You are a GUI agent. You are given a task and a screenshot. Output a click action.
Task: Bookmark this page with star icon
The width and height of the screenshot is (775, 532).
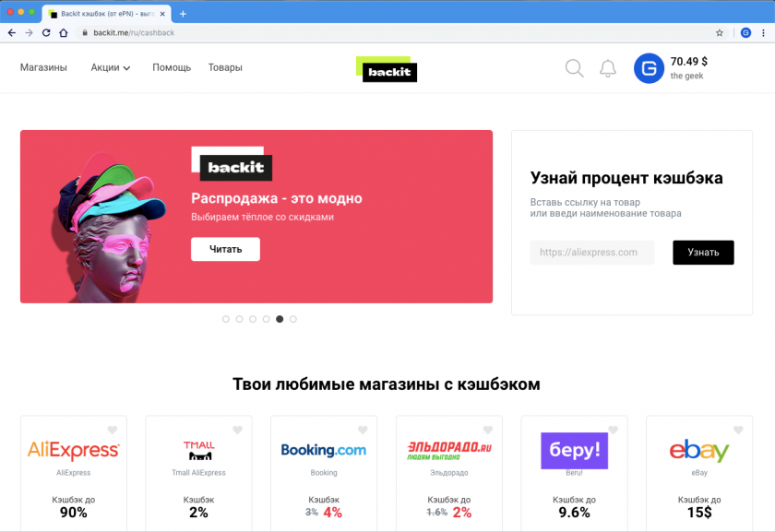tap(719, 32)
